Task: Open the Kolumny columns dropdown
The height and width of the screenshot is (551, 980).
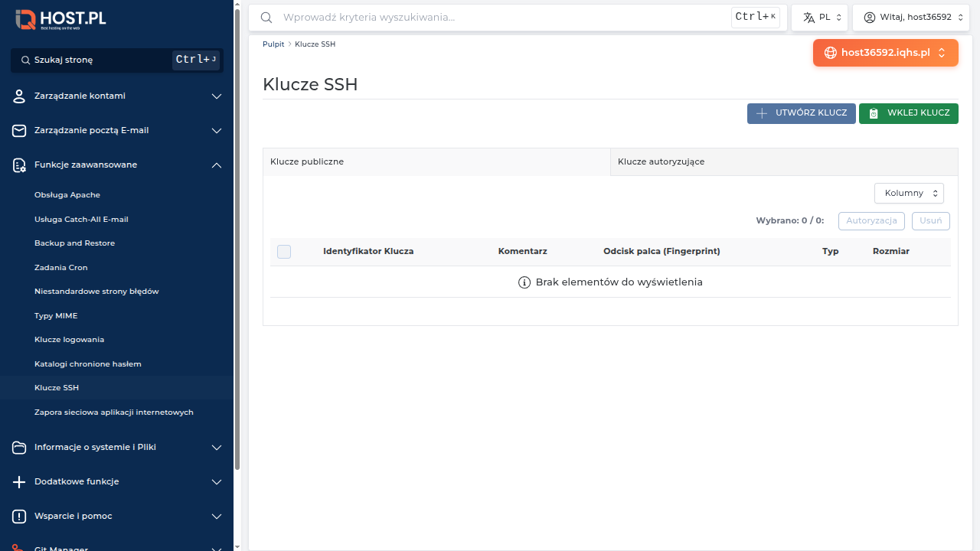Action: coord(909,193)
